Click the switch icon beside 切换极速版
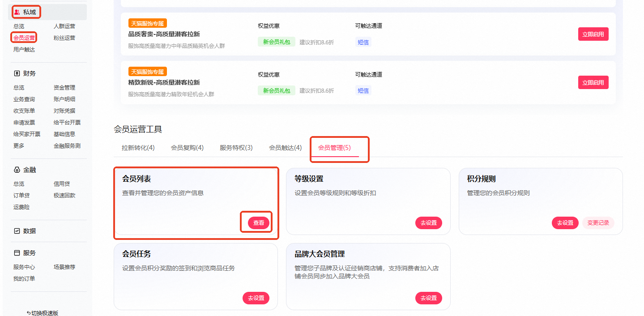 (x=29, y=313)
